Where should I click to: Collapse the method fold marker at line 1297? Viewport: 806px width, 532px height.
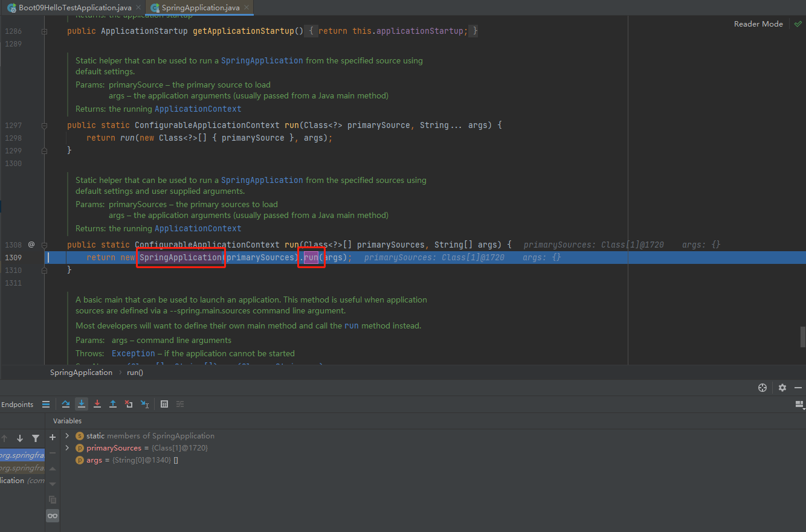44,126
